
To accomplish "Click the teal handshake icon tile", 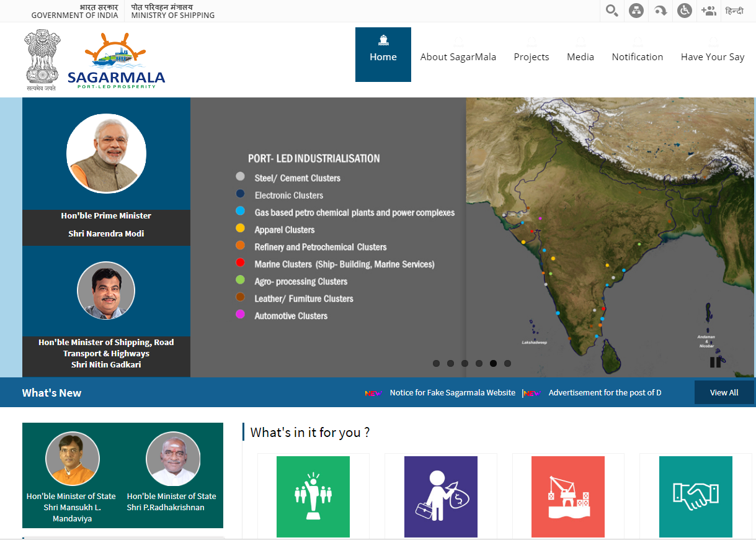I will (696, 497).
